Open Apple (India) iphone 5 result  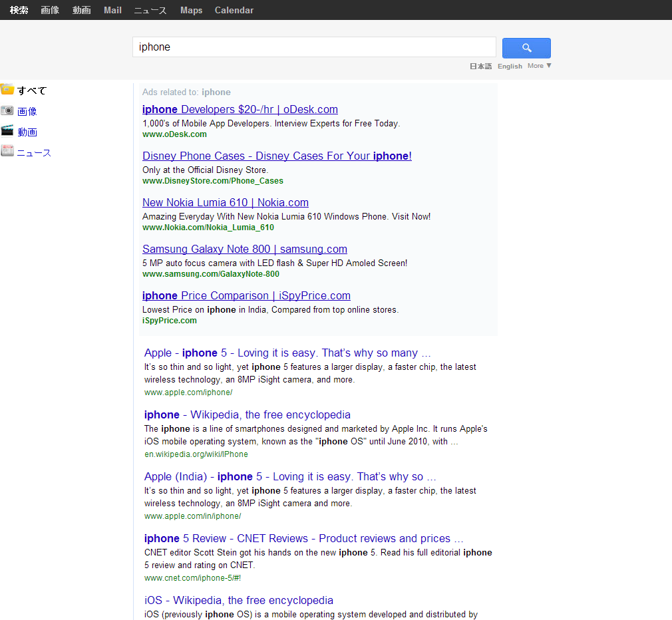click(290, 476)
